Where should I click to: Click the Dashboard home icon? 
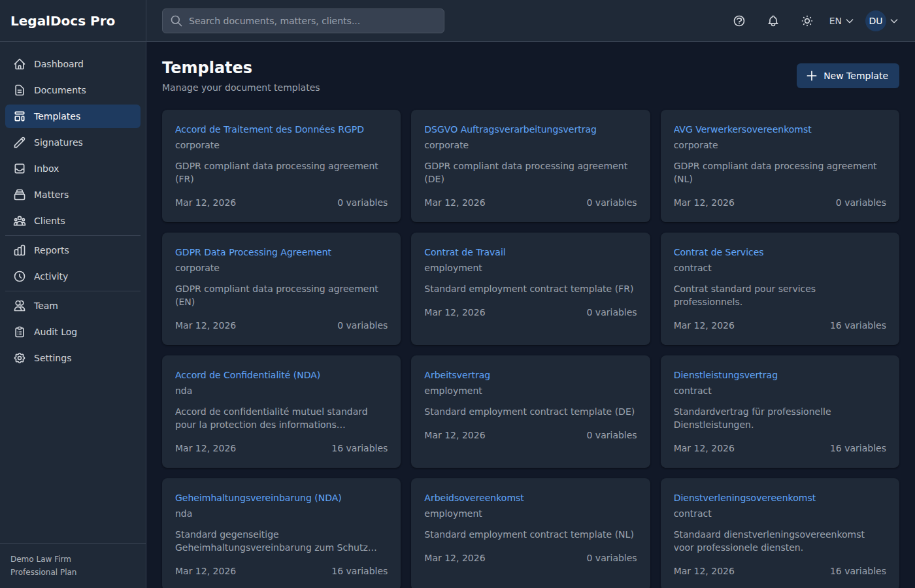tap(20, 64)
